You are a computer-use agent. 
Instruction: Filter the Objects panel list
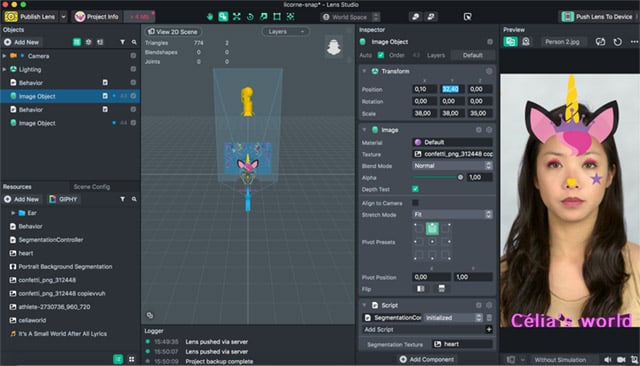tap(122, 42)
